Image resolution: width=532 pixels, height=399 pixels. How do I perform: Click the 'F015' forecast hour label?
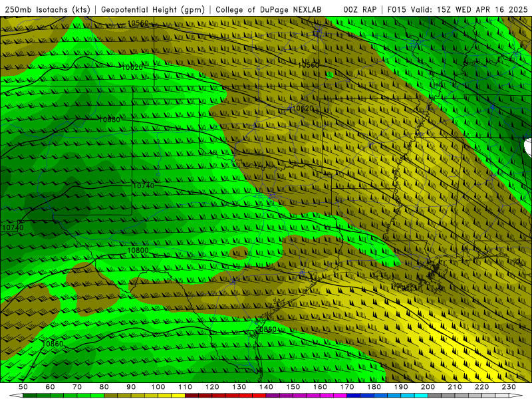[x=396, y=9]
